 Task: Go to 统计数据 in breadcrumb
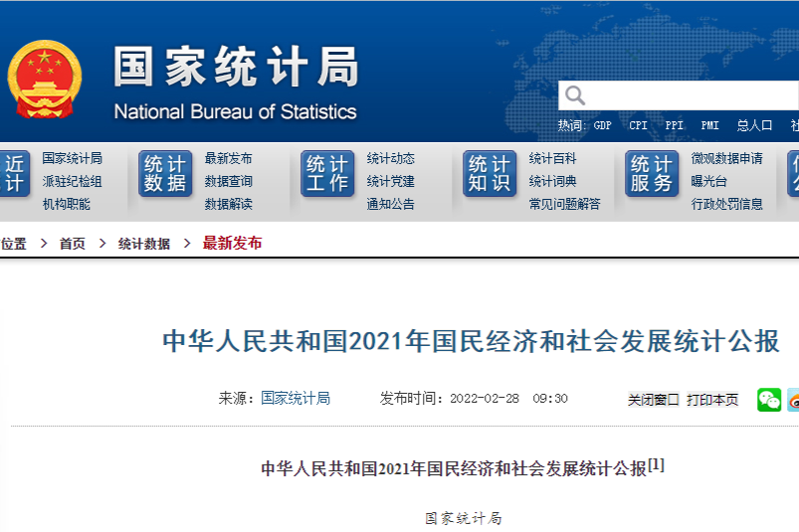(x=143, y=244)
